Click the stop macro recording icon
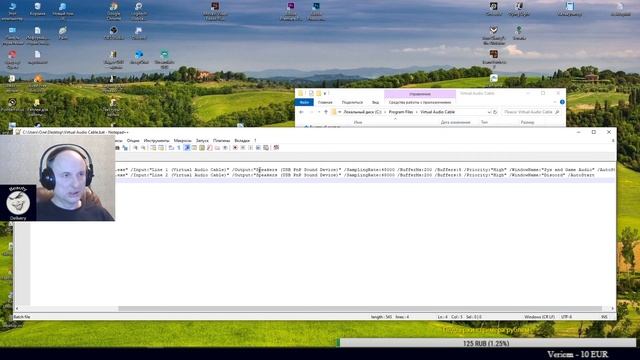Viewport: 640px width, 360px height. click(242, 148)
